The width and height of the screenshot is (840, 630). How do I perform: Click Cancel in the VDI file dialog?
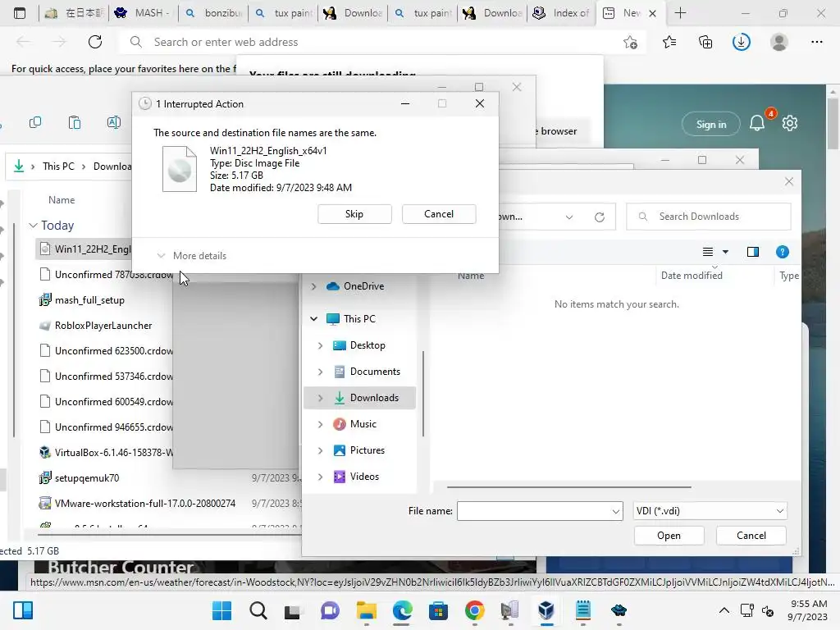(751, 535)
